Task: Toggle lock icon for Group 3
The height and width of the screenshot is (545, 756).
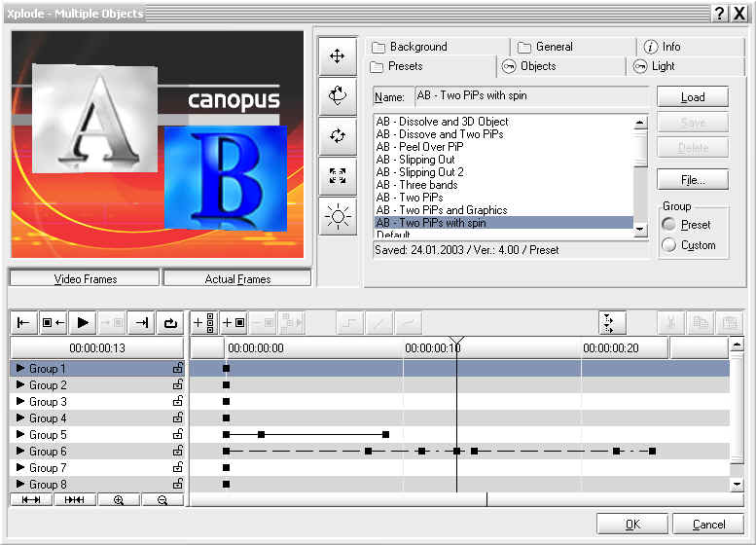Action: point(177,401)
